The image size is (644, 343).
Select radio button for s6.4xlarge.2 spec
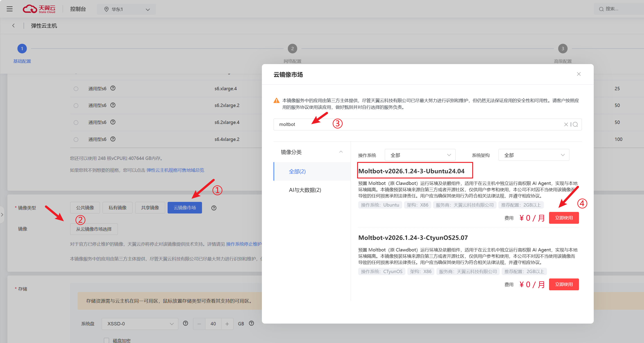(76, 139)
